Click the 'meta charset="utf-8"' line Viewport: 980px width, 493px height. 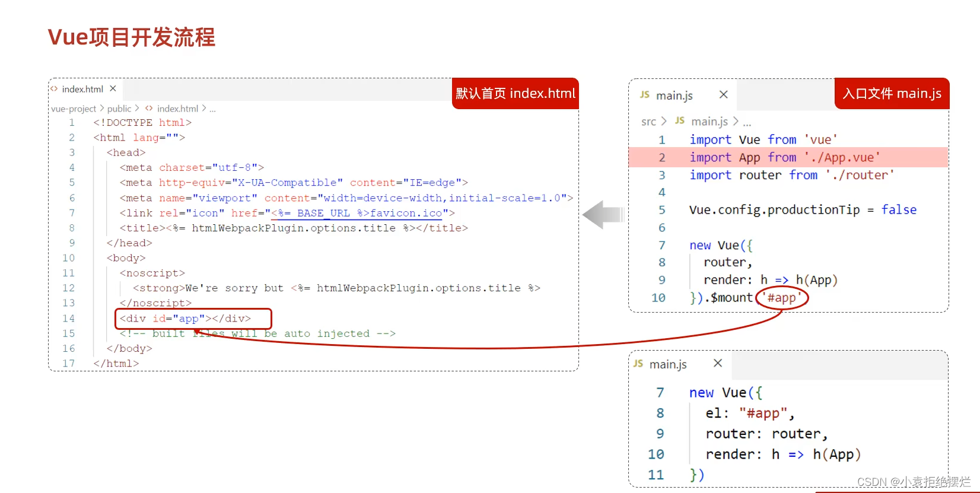(192, 167)
